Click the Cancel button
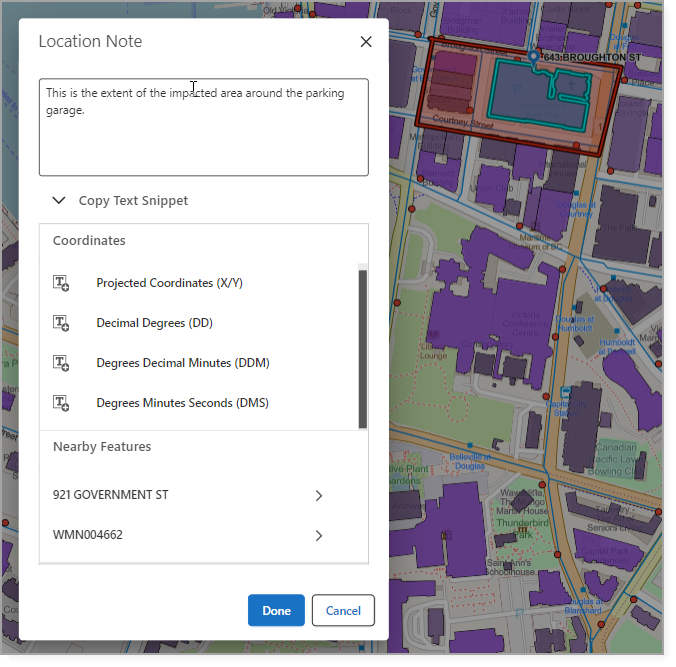 (x=343, y=611)
